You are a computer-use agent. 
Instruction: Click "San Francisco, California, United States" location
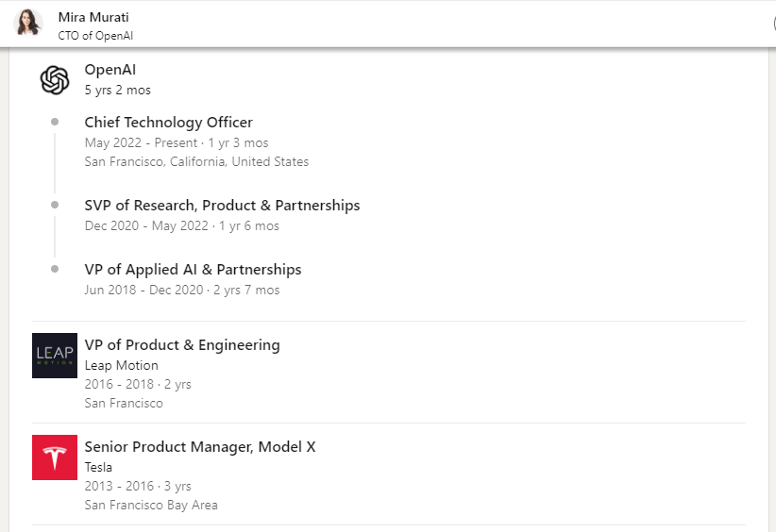(x=196, y=162)
